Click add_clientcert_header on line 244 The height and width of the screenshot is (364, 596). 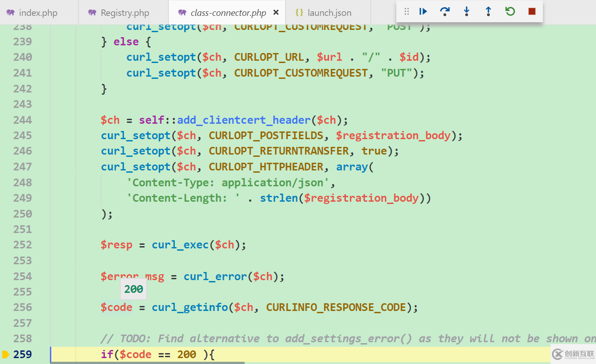[x=244, y=120]
